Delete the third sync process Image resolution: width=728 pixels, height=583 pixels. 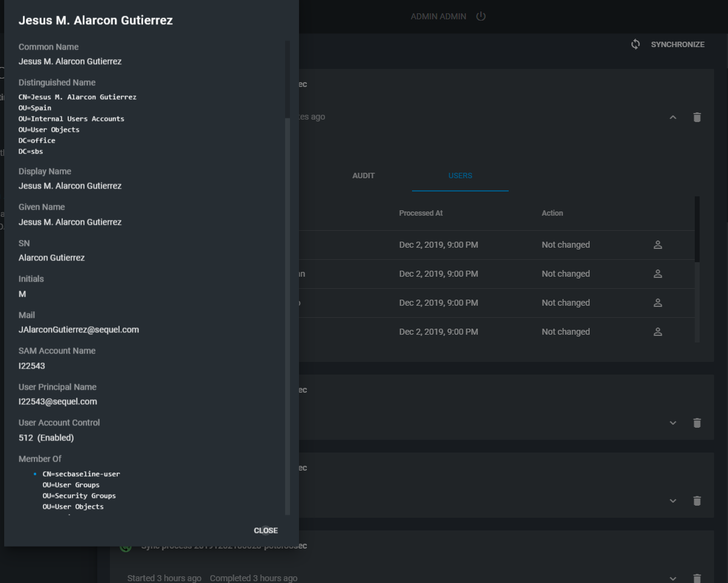point(697,501)
